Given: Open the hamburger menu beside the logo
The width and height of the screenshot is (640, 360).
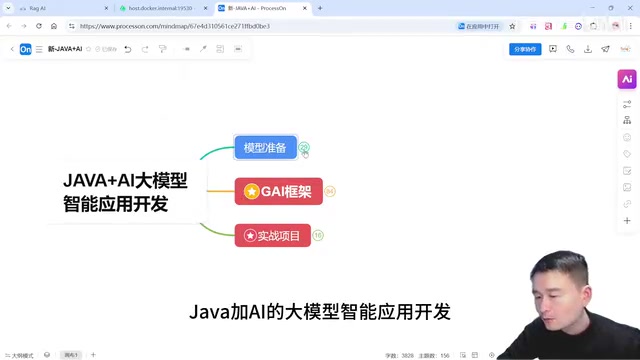Looking at the screenshot, I should click(x=39, y=49).
